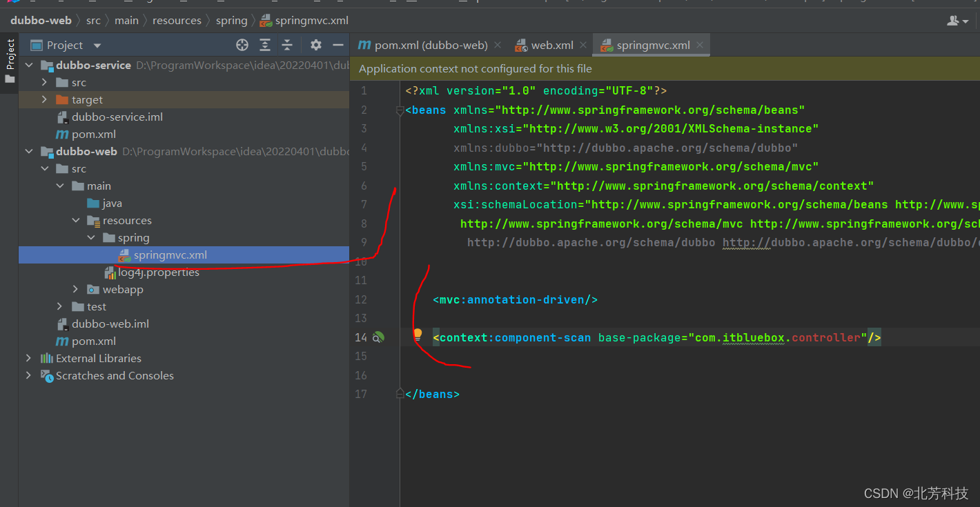Expand the webapp folder
980x507 pixels.
(76, 289)
